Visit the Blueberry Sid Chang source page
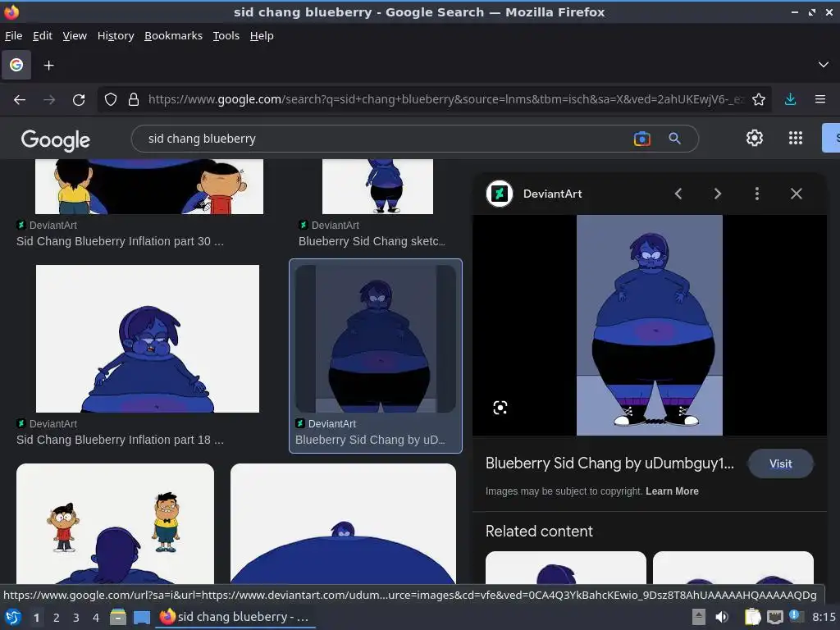Image resolution: width=840 pixels, height=630 pixels. pyautogui.click(x=781, y=464)
